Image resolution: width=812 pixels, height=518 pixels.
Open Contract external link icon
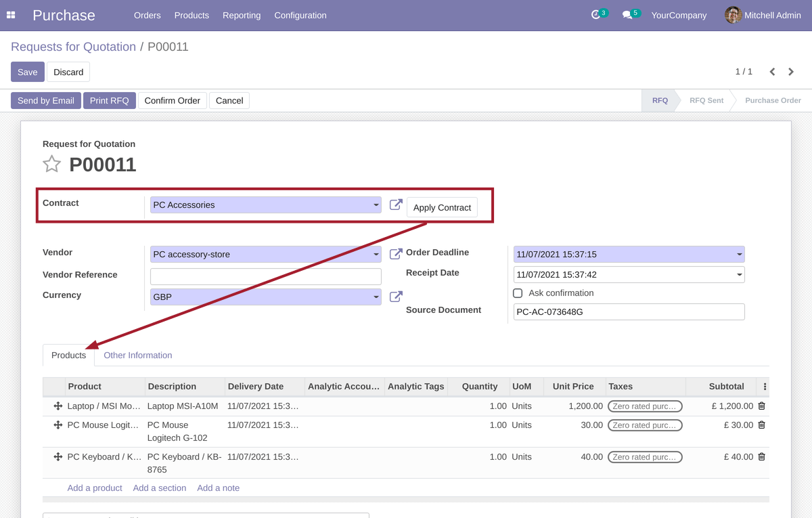396,204
